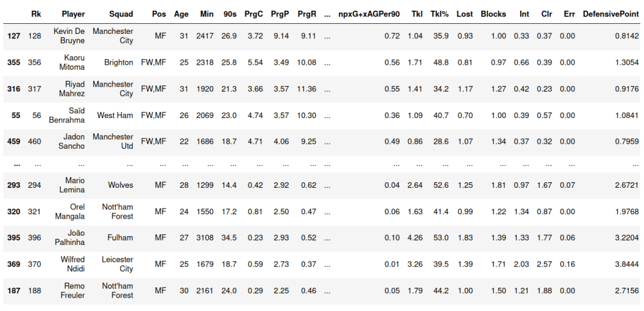Select the João Palhinha player cell
This screenshot has height=311, width=644.
coord(71,237)
